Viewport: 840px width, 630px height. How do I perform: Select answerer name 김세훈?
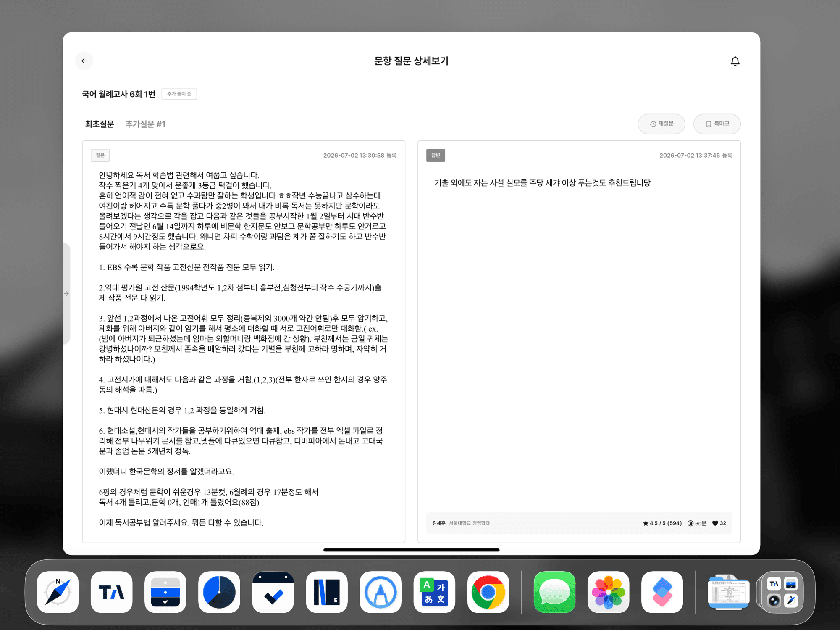click(x=439, y=523)
